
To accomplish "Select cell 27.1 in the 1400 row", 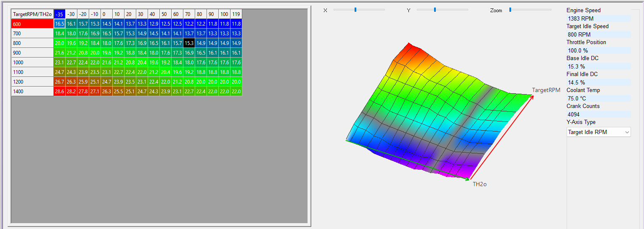I will point(95,91).
